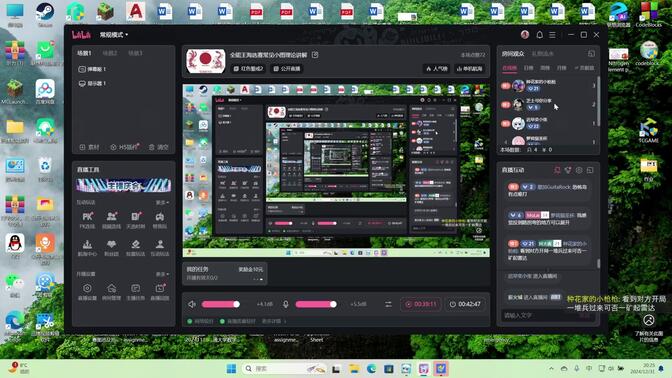Select the daily ranking tab
Viewport: 672px width, 378px height.
point(528,68)
